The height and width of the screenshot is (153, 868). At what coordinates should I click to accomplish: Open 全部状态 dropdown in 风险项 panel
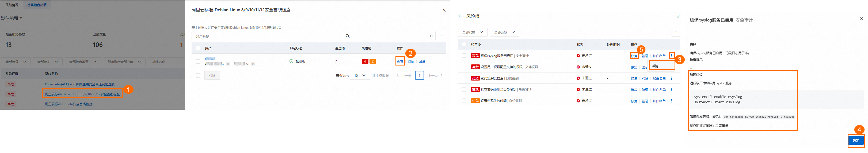(473, 32)
